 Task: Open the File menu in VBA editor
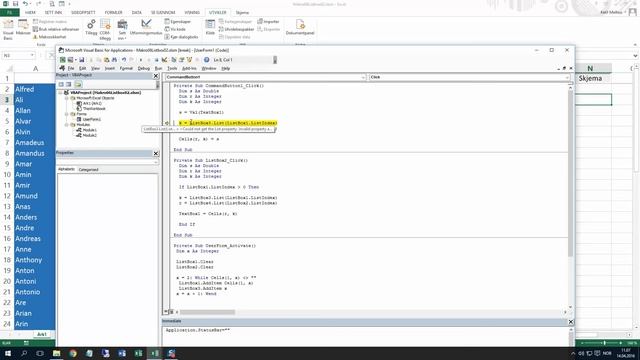pos(71,68)
